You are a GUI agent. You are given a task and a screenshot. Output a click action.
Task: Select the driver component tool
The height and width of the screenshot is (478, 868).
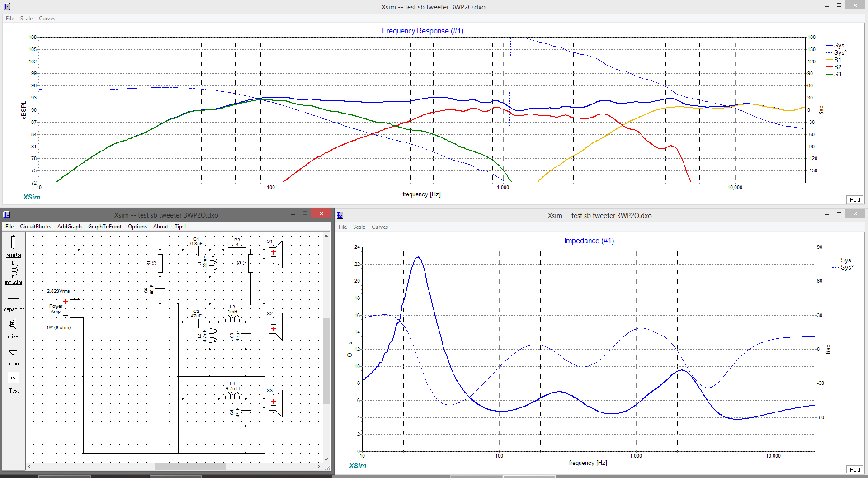pyautogui.click(x=14, y=327)
